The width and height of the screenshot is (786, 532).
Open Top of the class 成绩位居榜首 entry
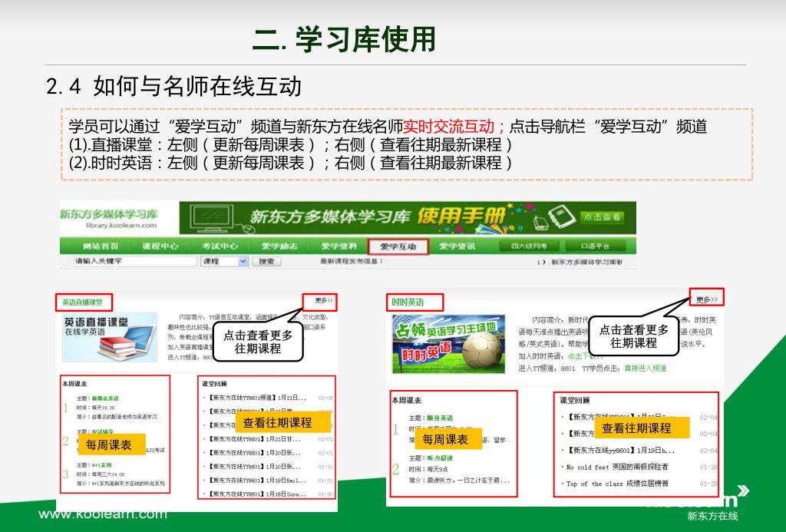click(617, 484)
